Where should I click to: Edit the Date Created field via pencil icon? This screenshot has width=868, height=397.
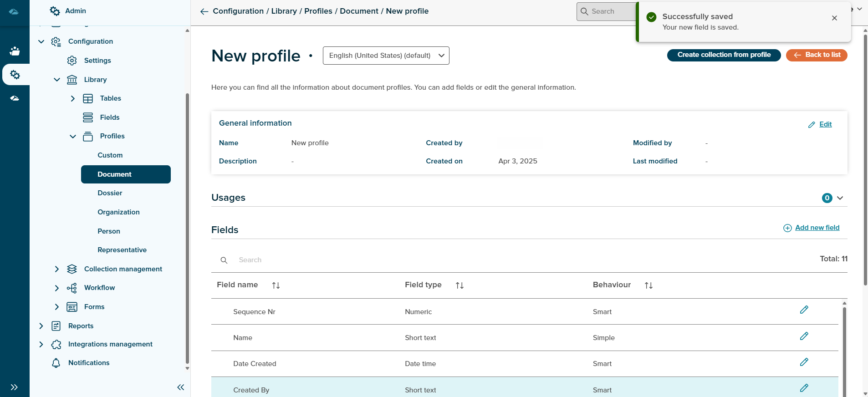pos(804,362)
